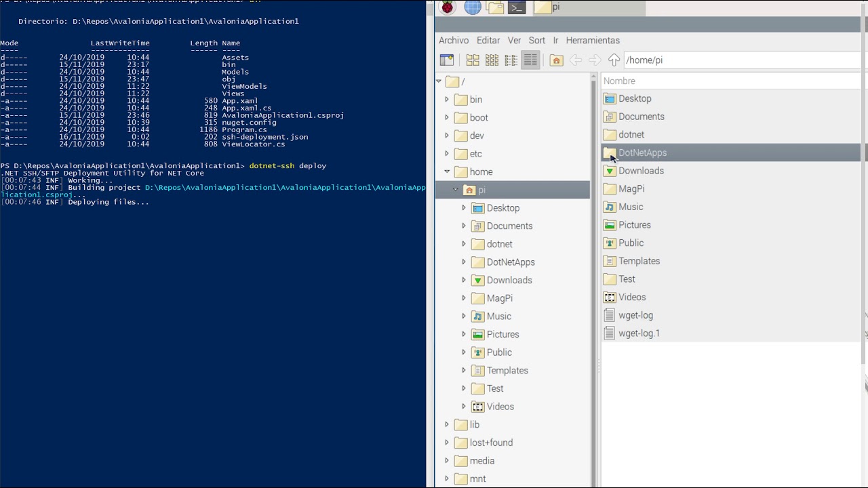Viewport: 868px width, 488px height.
Task: Click the back navigation arrow
Action: [x=576, y=60]
